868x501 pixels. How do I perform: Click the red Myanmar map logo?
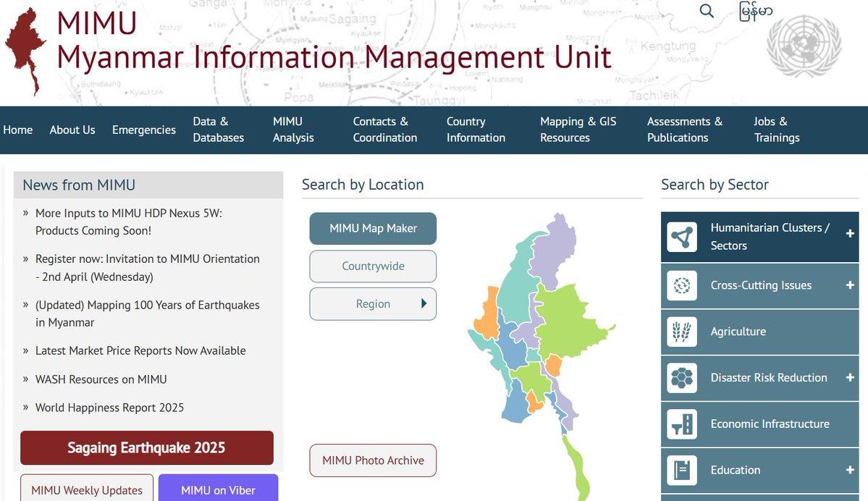25,51
